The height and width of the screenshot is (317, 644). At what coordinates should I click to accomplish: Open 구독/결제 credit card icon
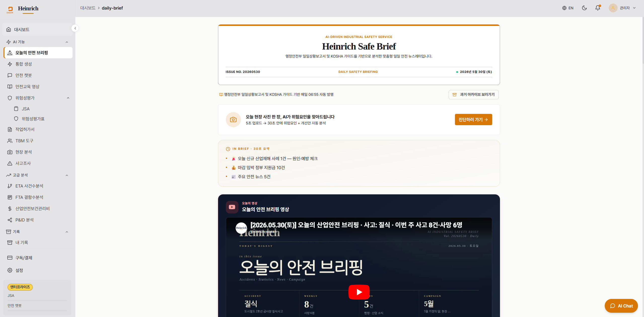10,258
